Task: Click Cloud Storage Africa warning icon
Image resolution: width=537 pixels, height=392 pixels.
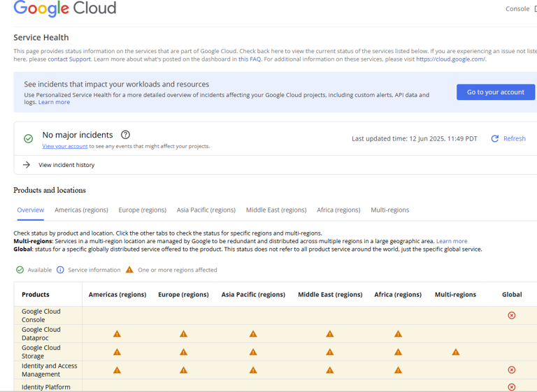Action: point(398,352)
